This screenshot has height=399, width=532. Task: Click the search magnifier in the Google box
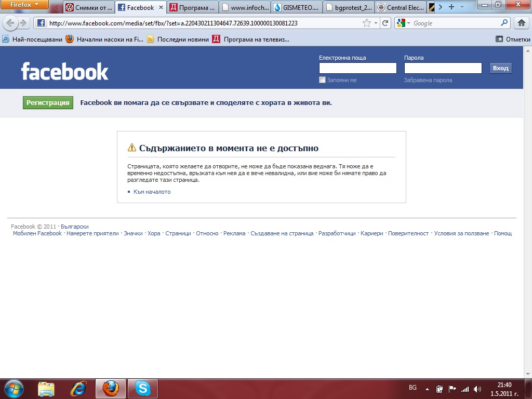(504, 23)
